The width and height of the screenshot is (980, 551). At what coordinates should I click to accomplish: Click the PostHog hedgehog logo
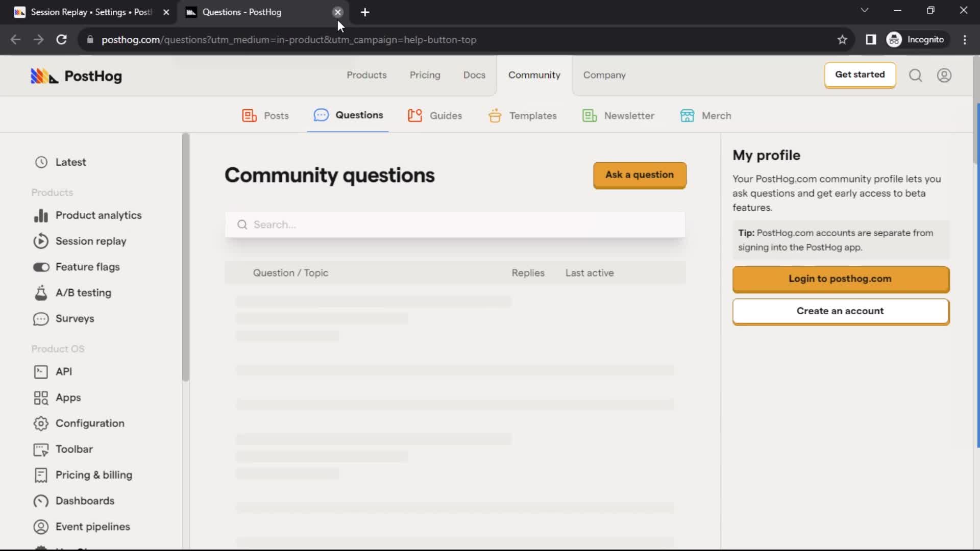(44, 76)
